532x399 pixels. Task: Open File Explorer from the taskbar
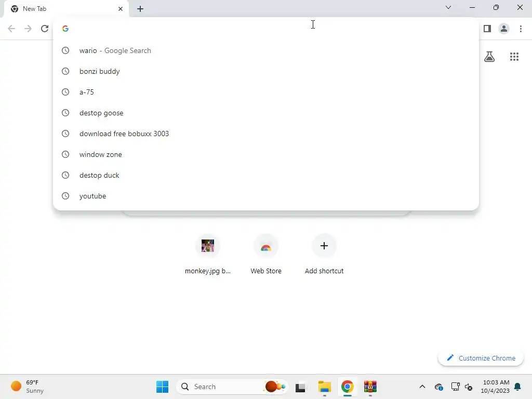(324, 387)
